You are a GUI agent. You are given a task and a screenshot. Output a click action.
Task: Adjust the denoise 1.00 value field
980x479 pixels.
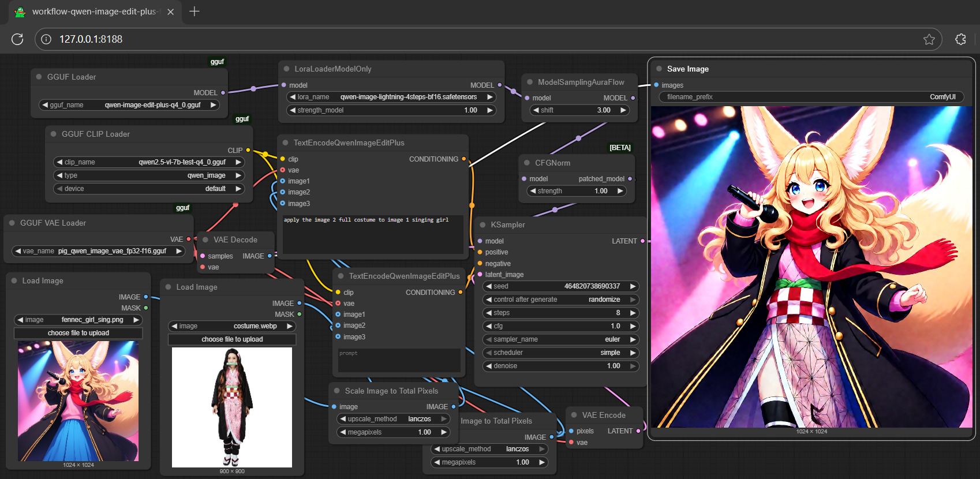560,366
